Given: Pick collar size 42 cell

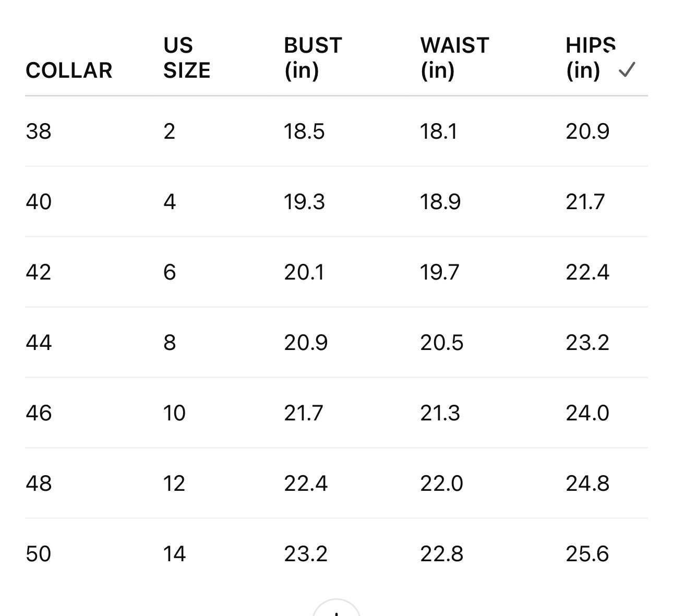Looking at the screenshot, I should click(39, 272).
